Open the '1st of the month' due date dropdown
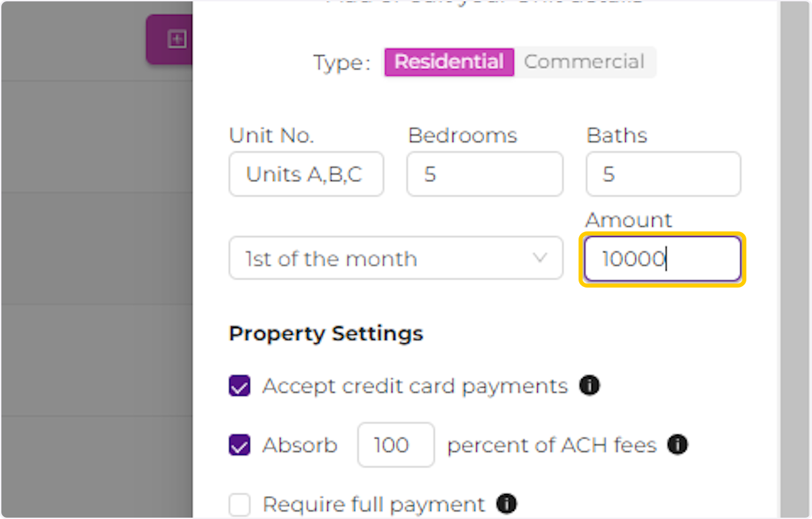This screenshot has width=812, height=519. click(x=396, y=258)
